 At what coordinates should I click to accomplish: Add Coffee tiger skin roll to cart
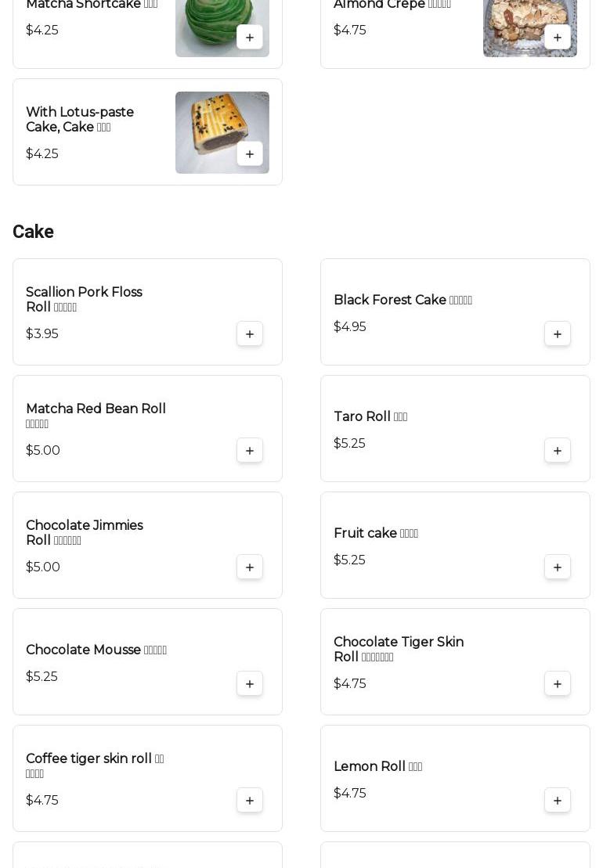pyautogui.click(x=250, y=801)
